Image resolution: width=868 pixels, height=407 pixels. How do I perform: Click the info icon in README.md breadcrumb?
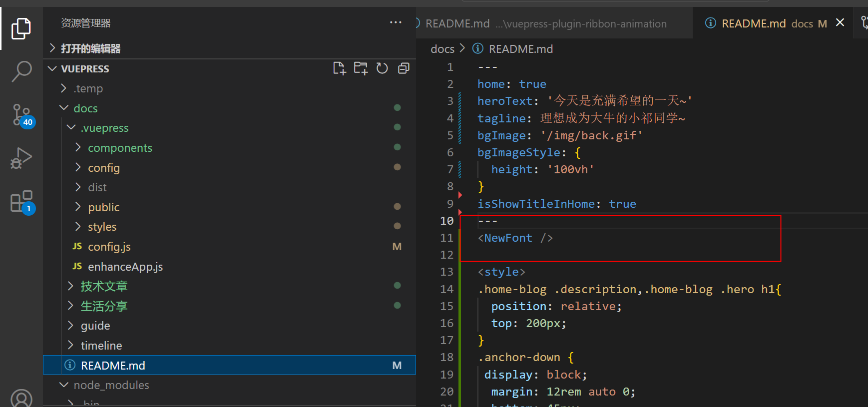coord(478,48)
